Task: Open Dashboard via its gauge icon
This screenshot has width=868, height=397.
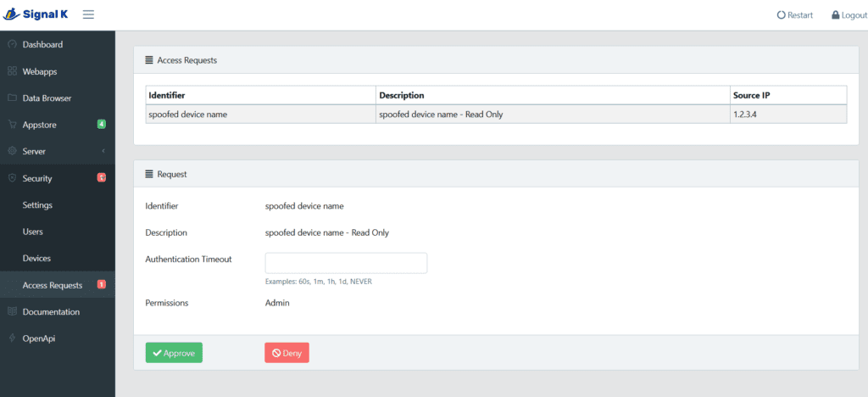Action: (12, 44)
